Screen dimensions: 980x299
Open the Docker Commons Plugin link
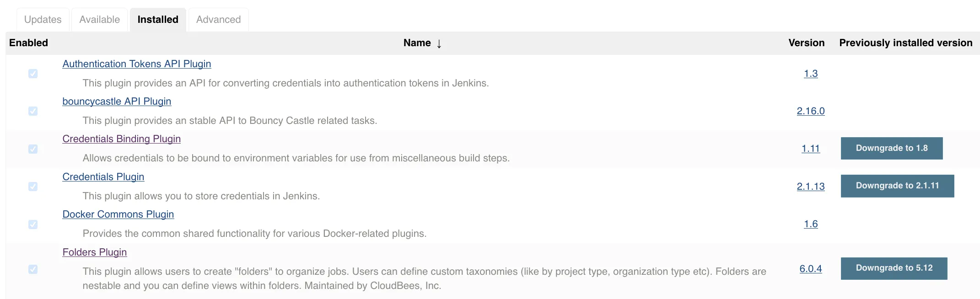click(118, 214)
